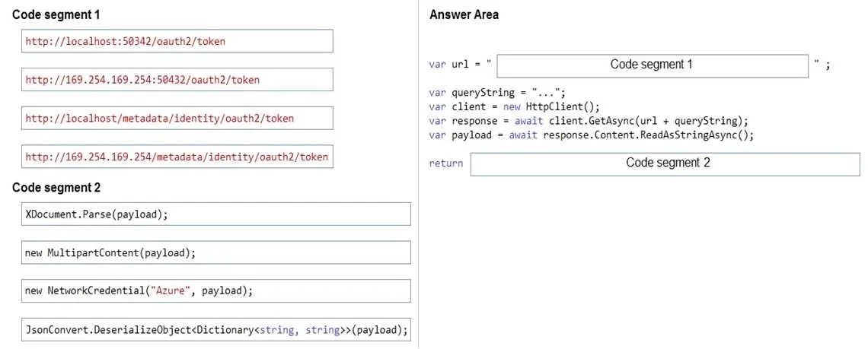Select new MultipartContent(payload) code option
The image size is (868, 349).
216,252
